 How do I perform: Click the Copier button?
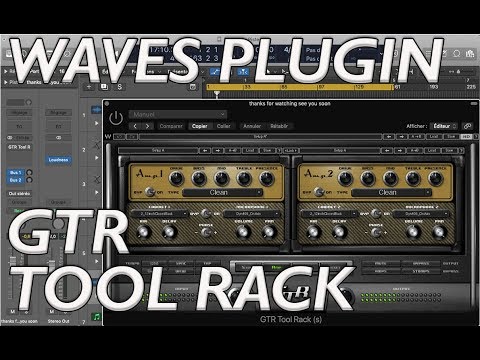200,126
